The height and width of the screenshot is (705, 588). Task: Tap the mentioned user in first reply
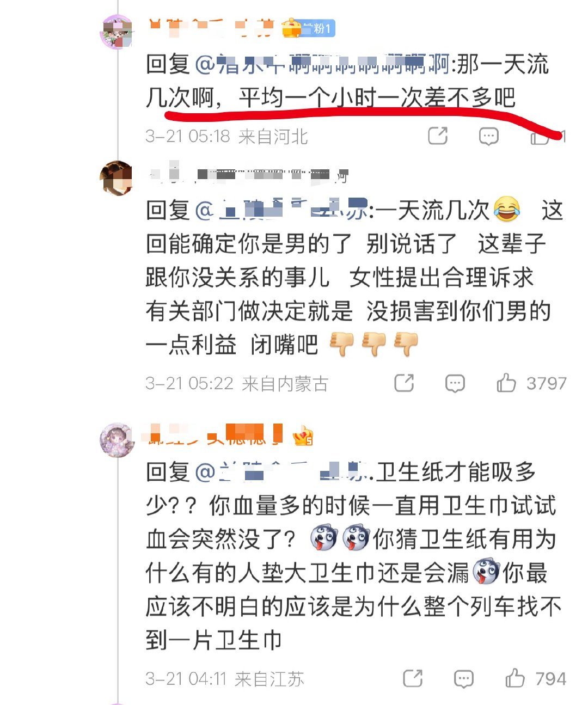point(322,64)
